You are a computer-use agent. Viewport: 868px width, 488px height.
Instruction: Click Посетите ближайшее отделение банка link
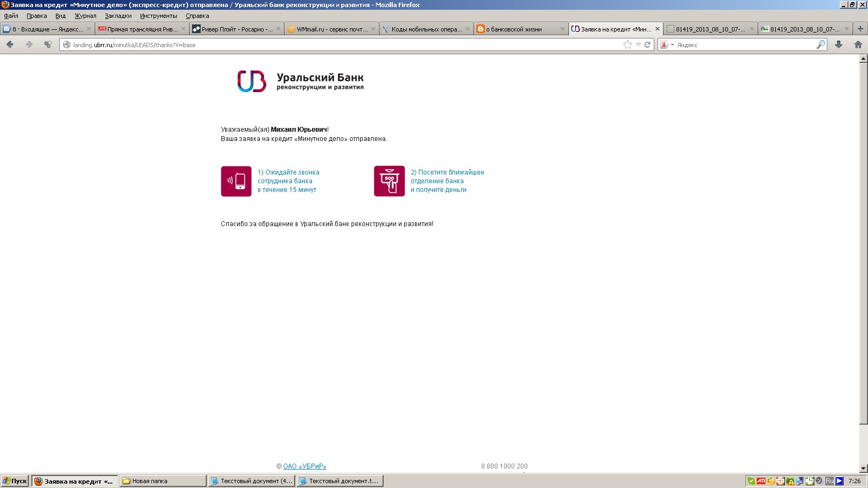(447, 181)
